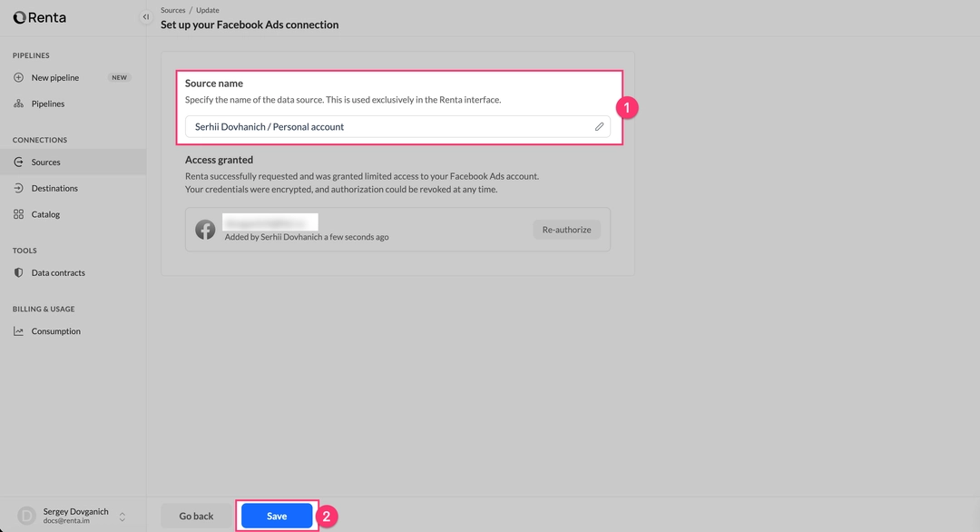Screen dimensions: 980x532
Task: Expand the user account switcher chevrons
Action: coord(122,517)
